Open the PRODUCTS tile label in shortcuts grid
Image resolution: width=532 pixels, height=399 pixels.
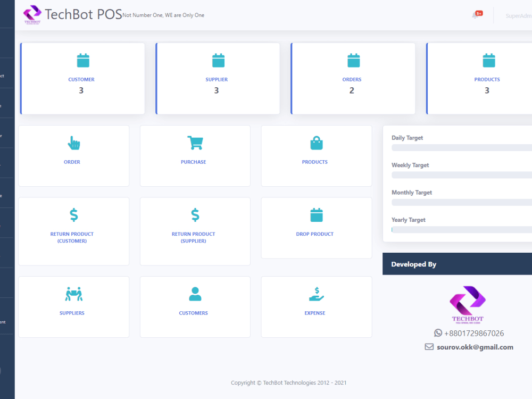pyautogui.click(x=315, y=162)
